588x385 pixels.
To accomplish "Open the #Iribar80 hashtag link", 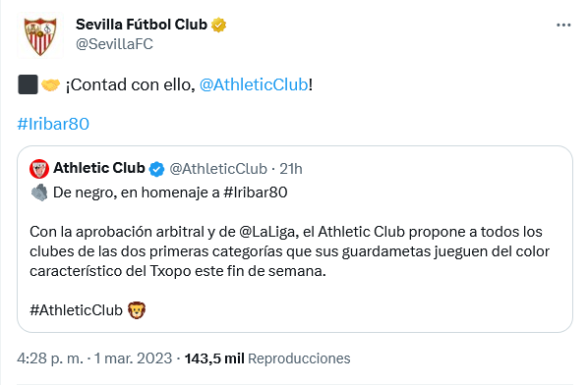I will click(x=53, y=124).
